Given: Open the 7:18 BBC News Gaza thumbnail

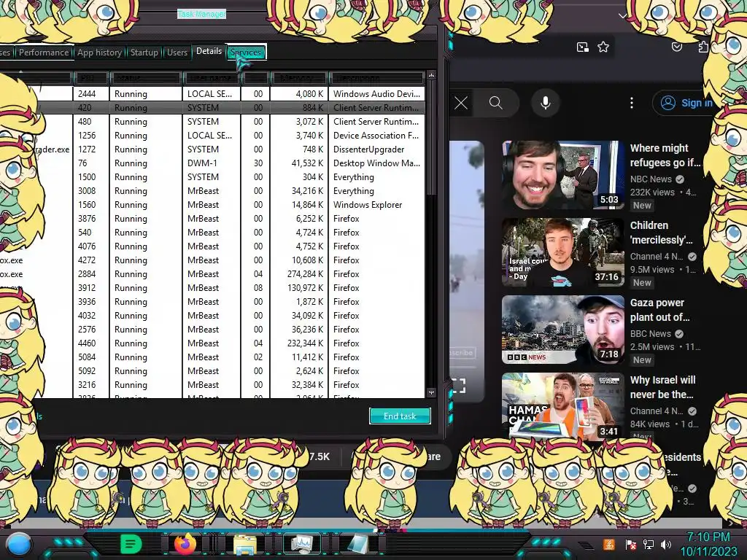Looking at the screenshot, I should pos(563,330).
